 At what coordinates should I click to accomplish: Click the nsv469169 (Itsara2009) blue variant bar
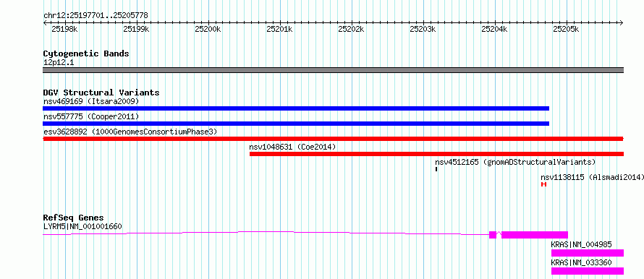[x=296, y=108]
